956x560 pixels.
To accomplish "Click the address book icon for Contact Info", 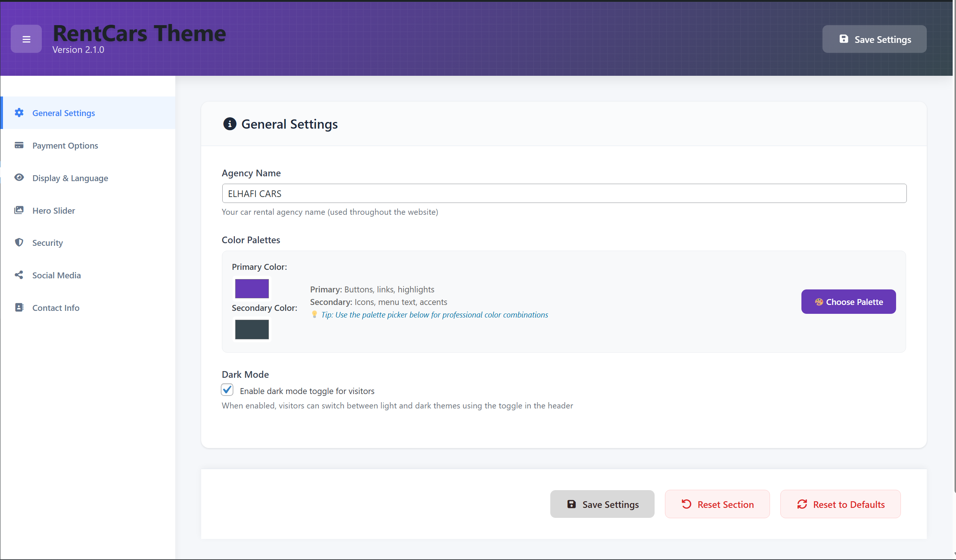I will coord(19,308).
